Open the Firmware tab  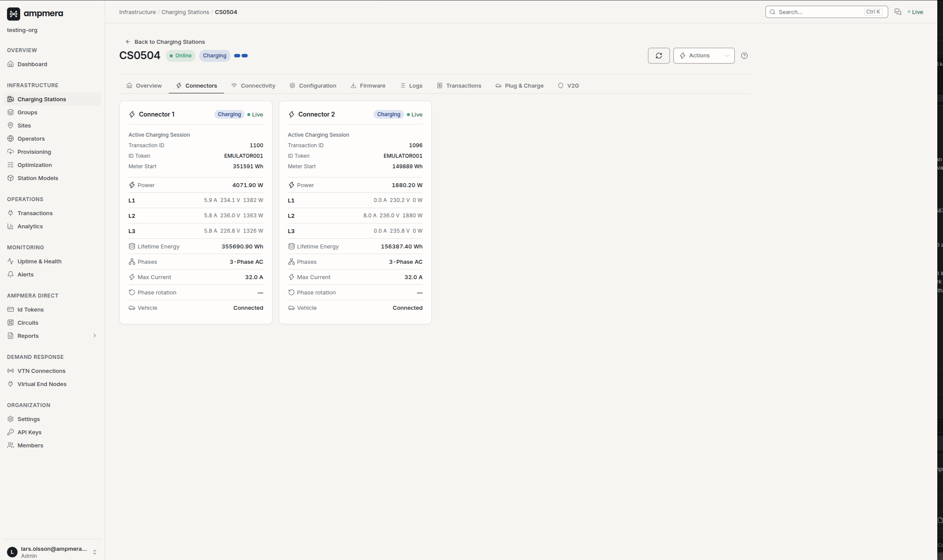[368, 85]
